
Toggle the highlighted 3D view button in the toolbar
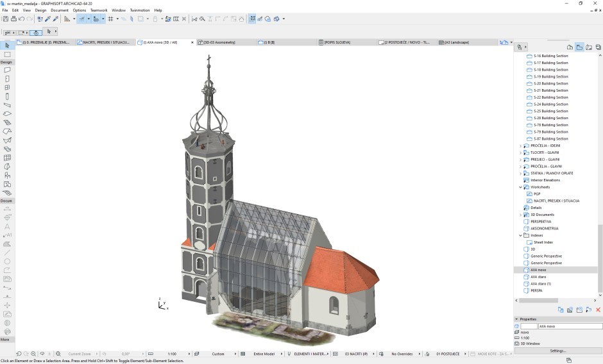252,19
